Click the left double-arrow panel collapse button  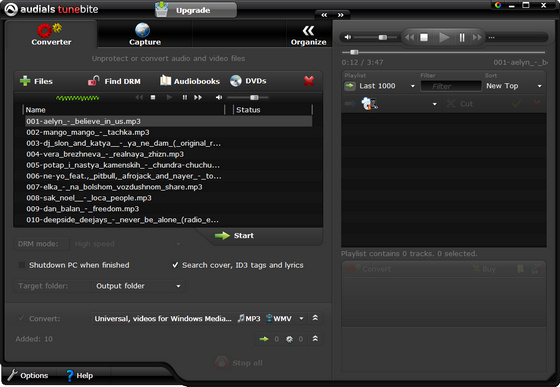pyautogui.click(x=324, y=15)
